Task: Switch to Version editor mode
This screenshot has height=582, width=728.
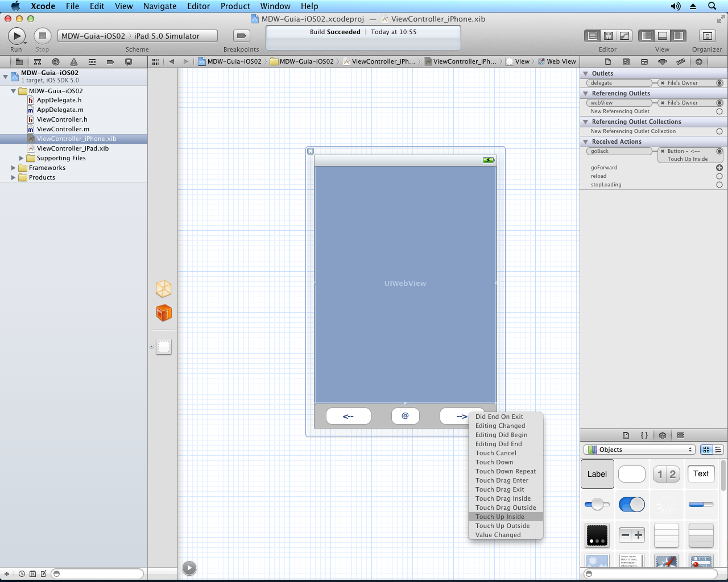Action: click(x=624, y=36)
